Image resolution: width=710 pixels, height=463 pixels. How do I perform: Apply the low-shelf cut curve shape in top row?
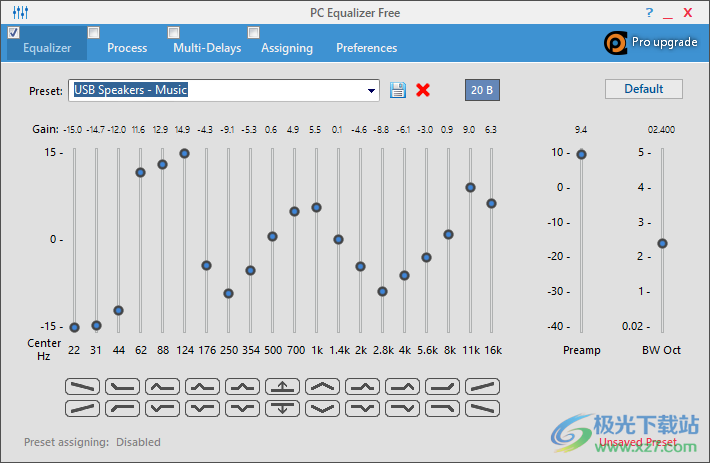(122, 387)
